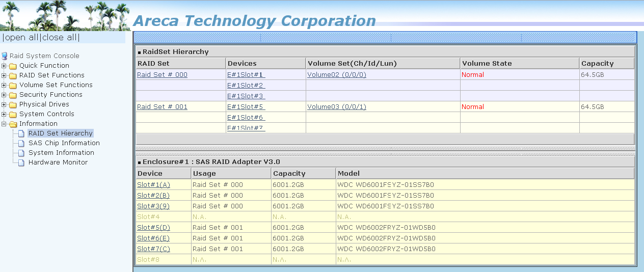This screenshot has width=644, height=272.
Task: Click Normal state of Volume02 row
Action: [x=473, y=75]
